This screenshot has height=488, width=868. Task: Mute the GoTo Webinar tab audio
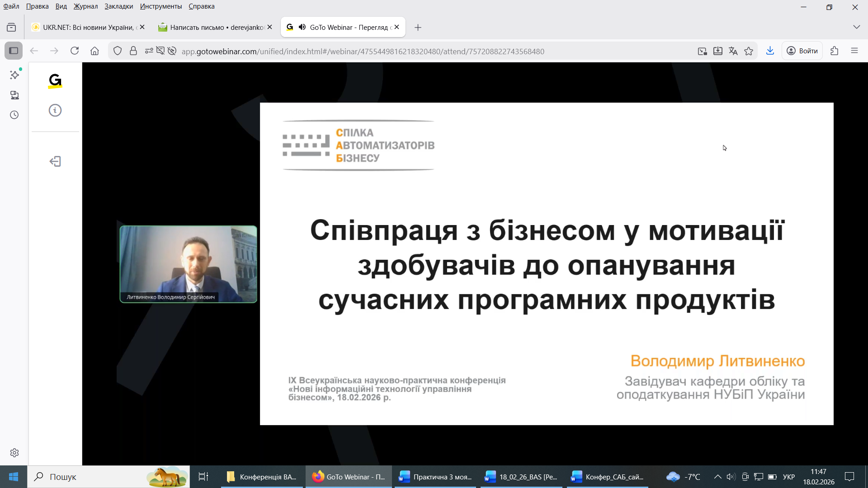tap(302, 27)
